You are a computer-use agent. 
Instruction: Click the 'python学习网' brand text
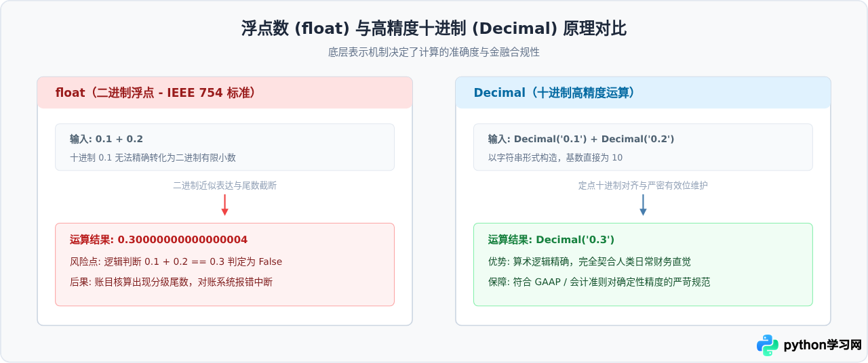pos(823,345)
